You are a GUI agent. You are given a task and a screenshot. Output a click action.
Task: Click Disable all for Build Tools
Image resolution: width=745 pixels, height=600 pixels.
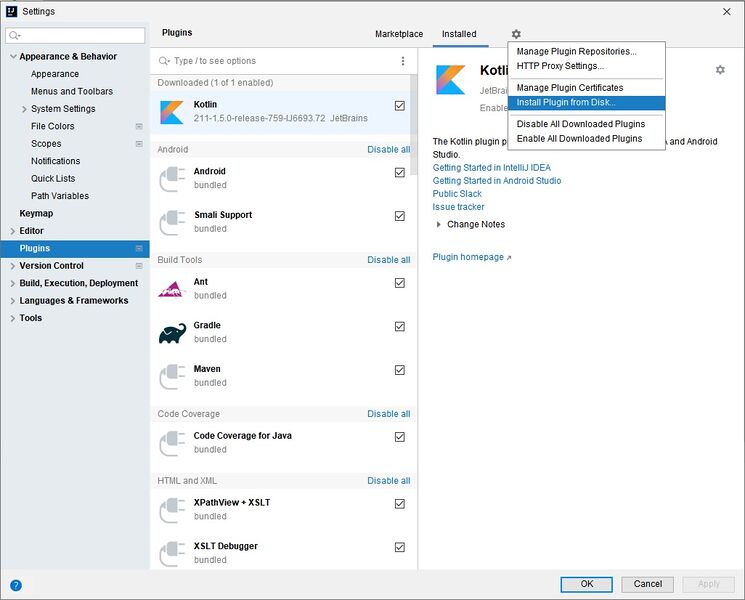[388, 260]
